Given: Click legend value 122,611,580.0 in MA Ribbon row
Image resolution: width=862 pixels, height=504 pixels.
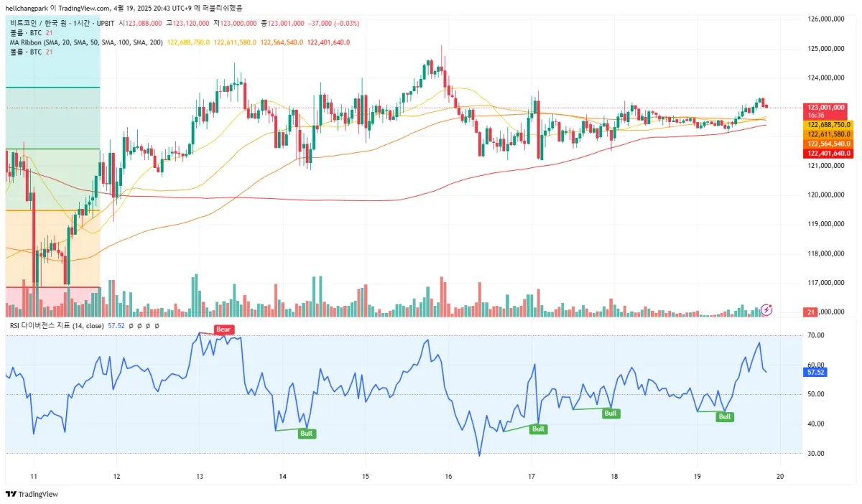Looking at the screenshot, I should pos(235,42).
